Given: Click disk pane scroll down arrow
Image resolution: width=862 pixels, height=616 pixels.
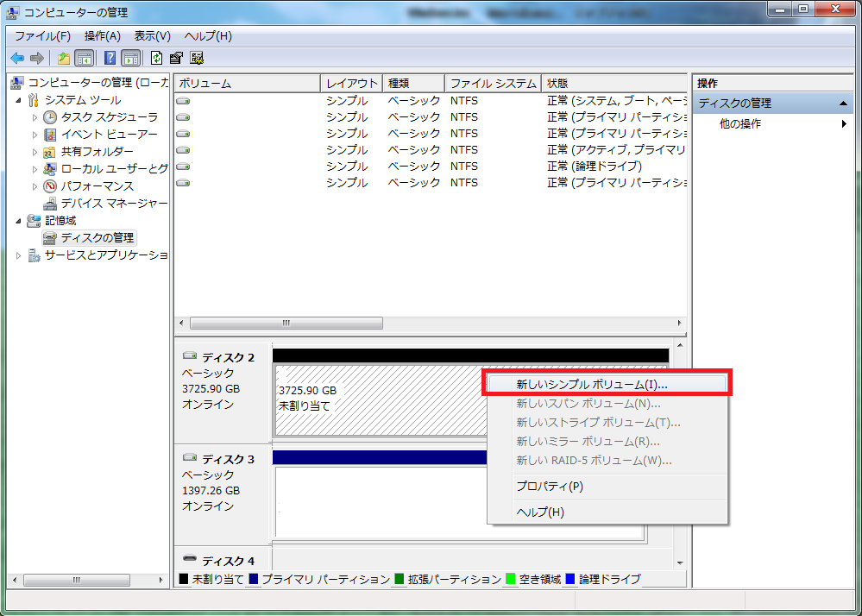Looking at the screenshot, I should [x=680, y=563].
